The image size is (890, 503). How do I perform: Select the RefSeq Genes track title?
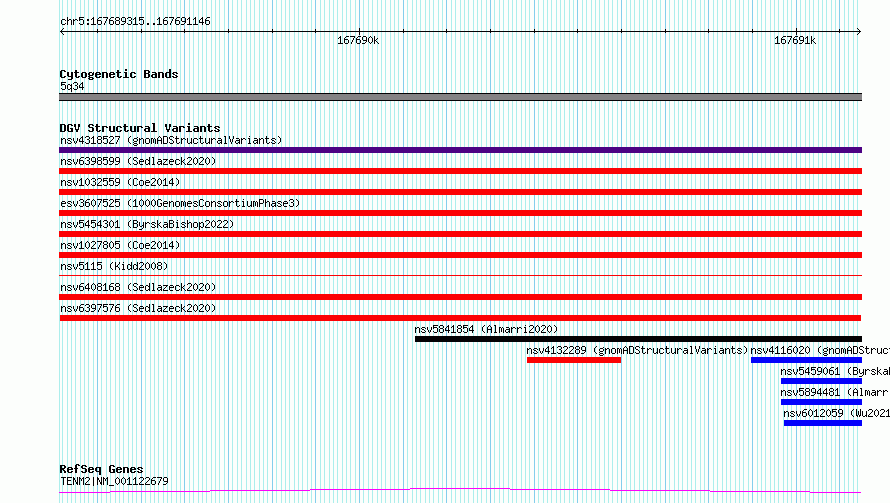[x=101, y=469]
